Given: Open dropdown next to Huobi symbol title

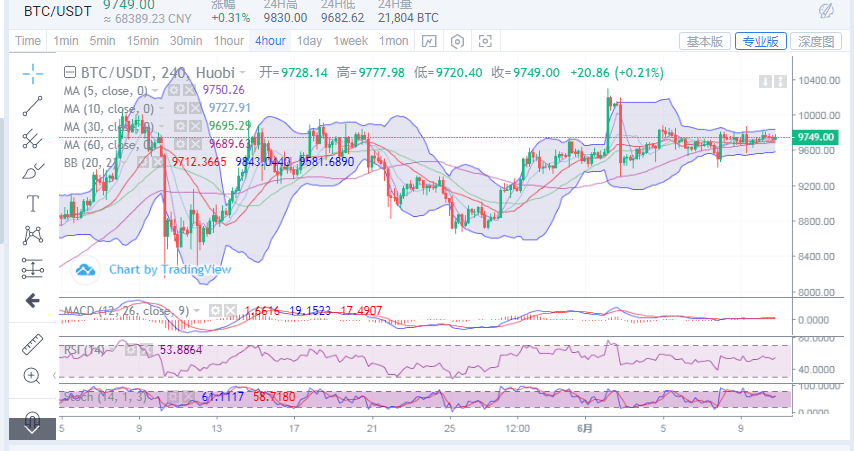Looking at the screenshot, I should (x=245, y=73).
